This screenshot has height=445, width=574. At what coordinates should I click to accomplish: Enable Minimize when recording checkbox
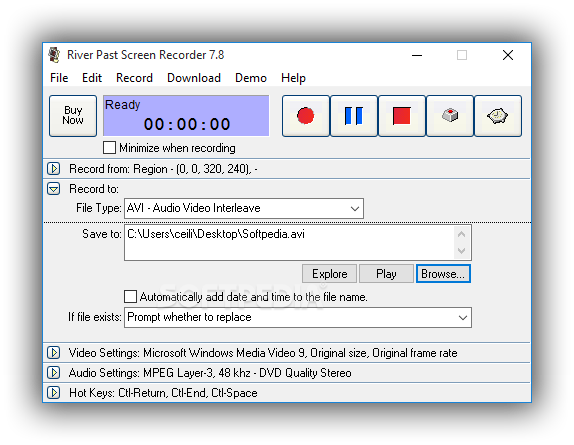[x=109, y=148]
